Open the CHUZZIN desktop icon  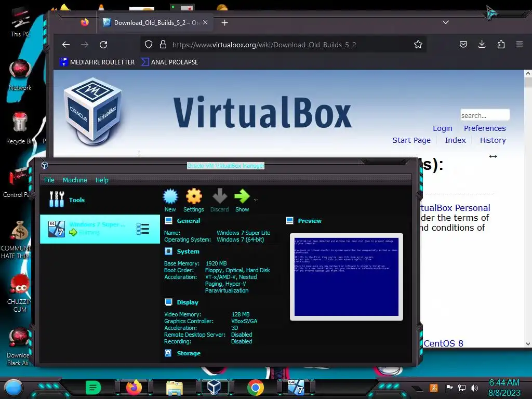(19, 293)
